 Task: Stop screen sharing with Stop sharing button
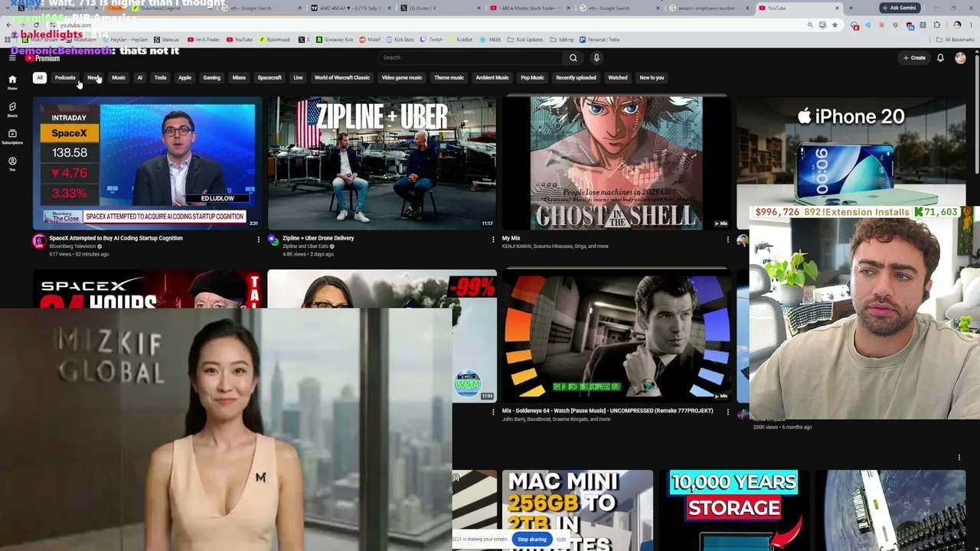tap(531, 540)
